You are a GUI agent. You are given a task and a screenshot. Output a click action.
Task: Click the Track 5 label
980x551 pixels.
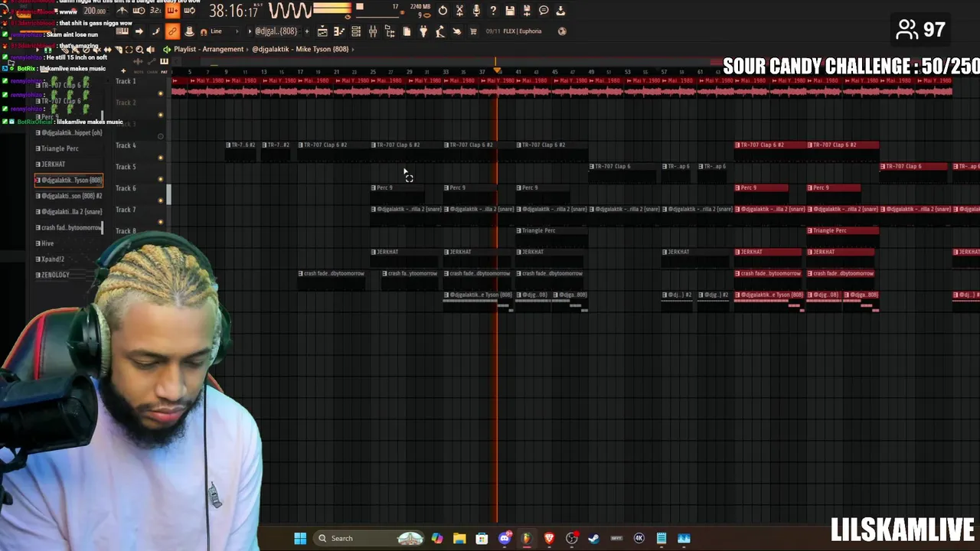point(126,167)
